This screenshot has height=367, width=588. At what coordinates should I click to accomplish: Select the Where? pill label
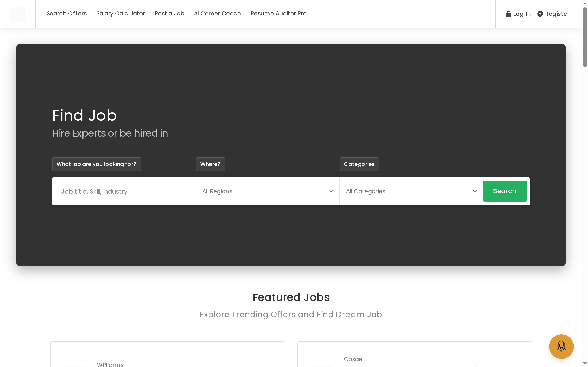[210, 164]
